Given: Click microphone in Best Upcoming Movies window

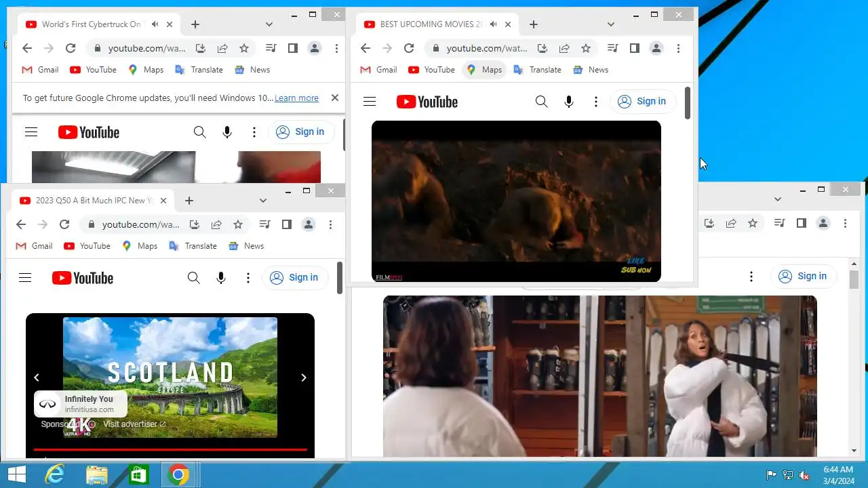Looking at the screenshot, I should click(569, 102).
